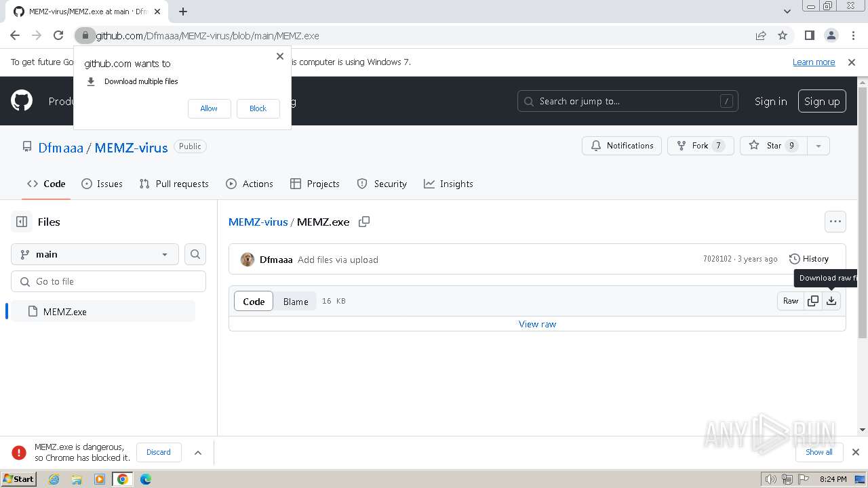Allow multiple file downloads
This screenshot has width=868, height=488.
click(209, 108)
